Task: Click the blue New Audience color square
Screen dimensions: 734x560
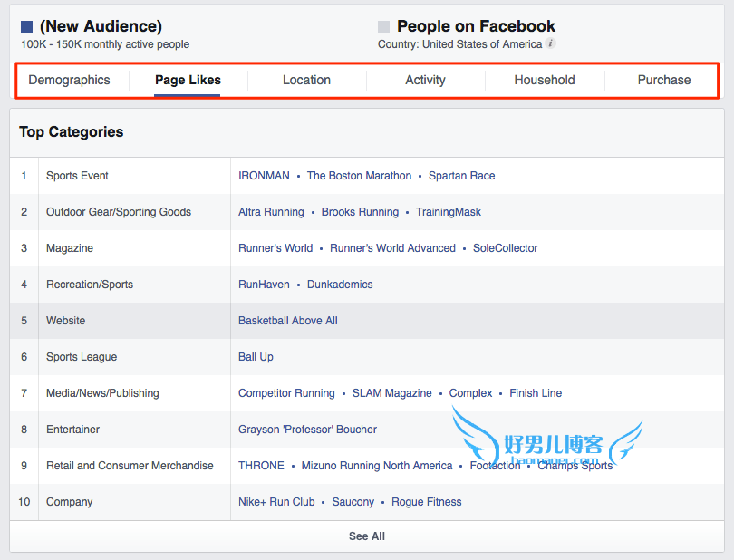Action: [x=26, y=26]
